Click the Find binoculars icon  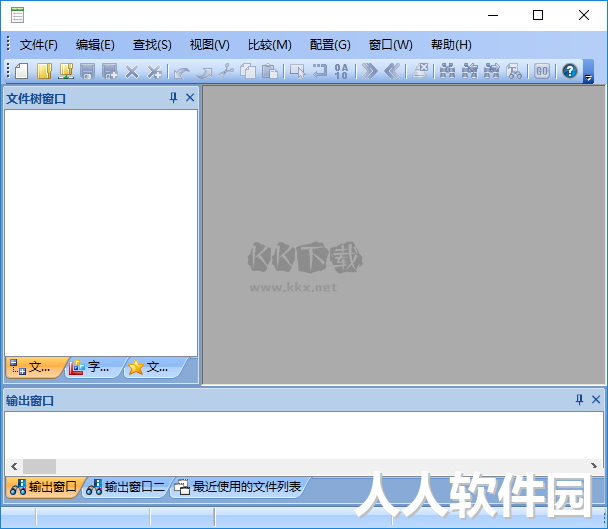click(x=447, y=71)
